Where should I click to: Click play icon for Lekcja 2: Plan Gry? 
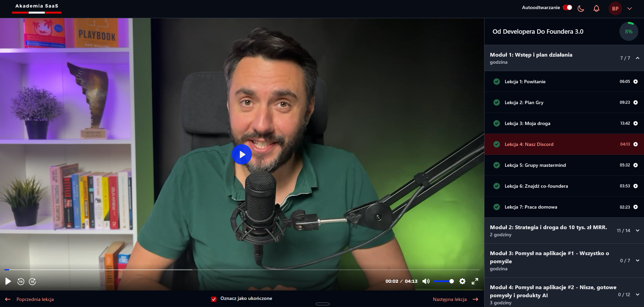pyautogui.click(x=636, y=102)
